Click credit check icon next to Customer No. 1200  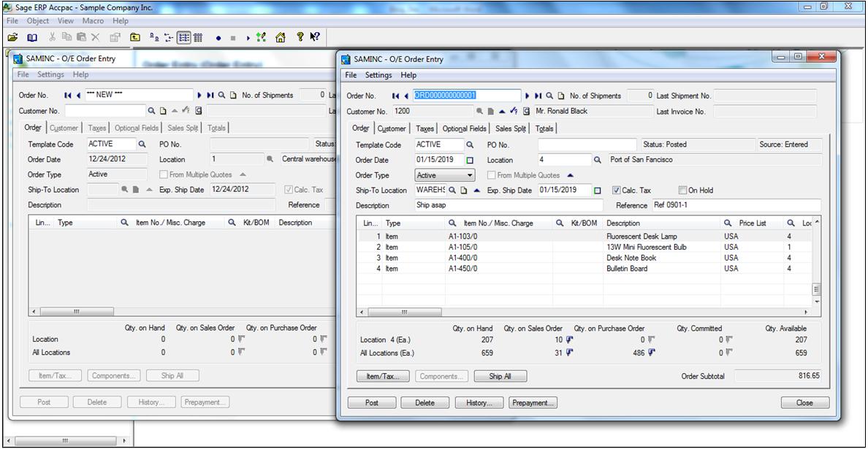(513, 111)
